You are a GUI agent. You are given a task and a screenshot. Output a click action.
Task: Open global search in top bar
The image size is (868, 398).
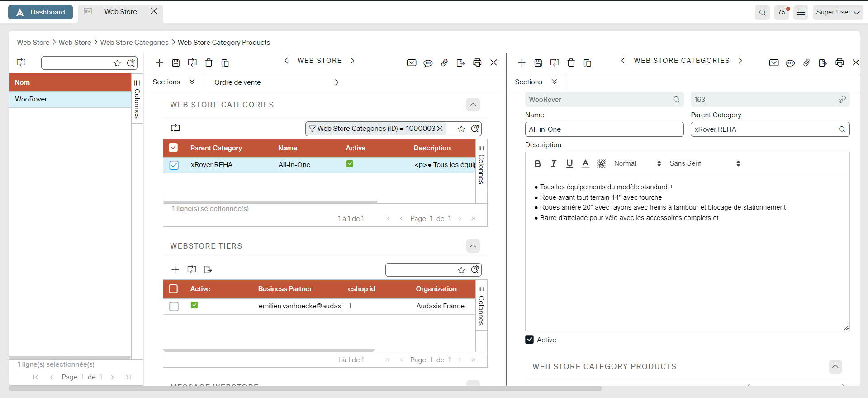[x=762, y=12]
